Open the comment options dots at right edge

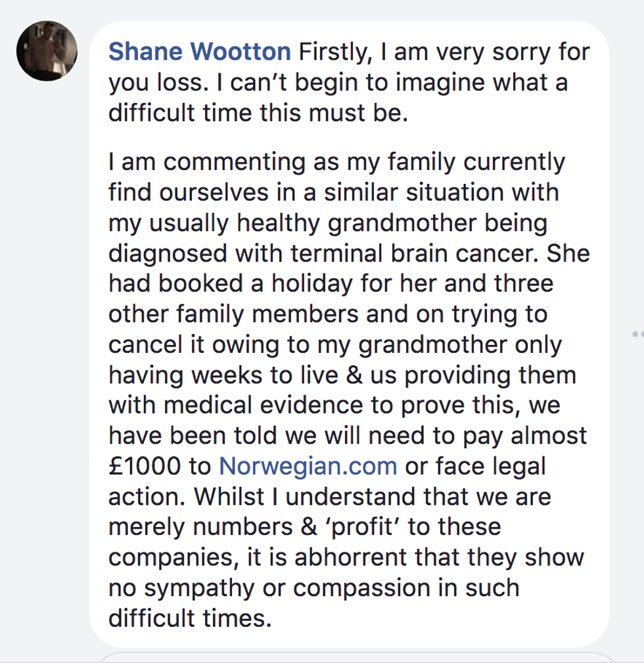[637, 334]
